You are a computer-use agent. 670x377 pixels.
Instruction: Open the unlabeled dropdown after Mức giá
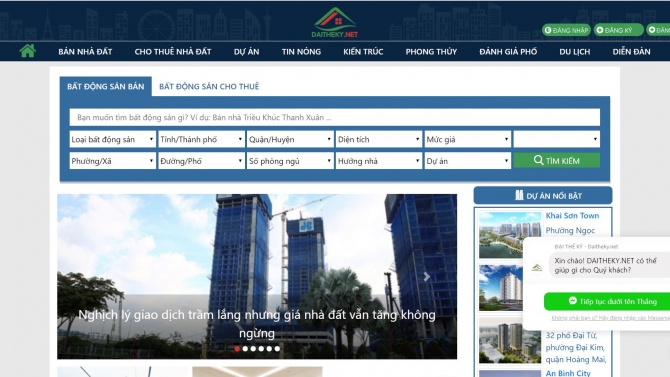coord(556,139)
